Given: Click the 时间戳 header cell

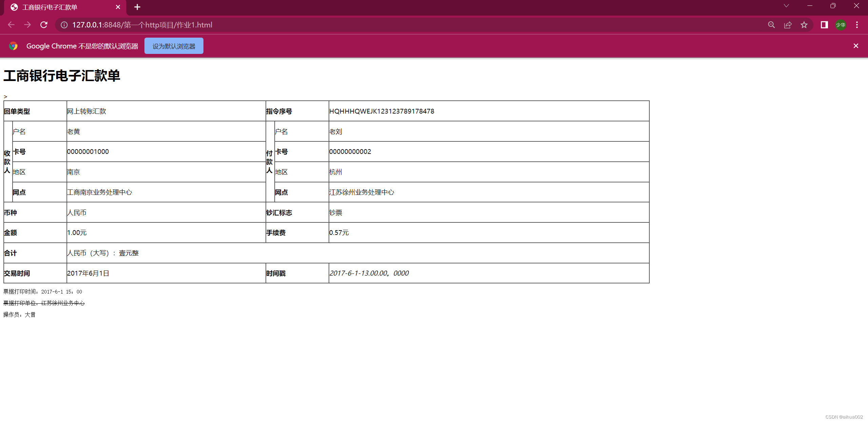Looking at the screenshot, I should click(x=297, y=273).
